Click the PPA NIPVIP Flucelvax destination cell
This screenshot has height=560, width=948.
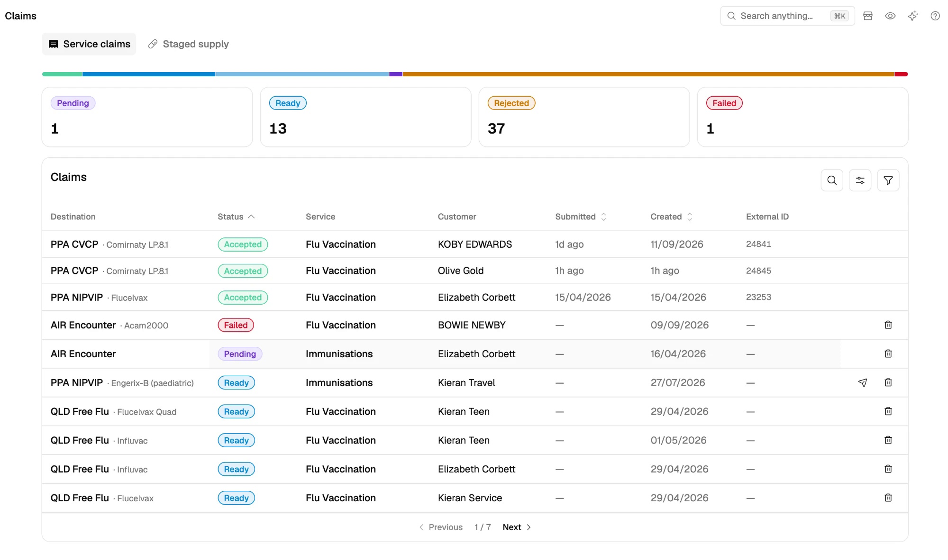[x=99, y=298]
